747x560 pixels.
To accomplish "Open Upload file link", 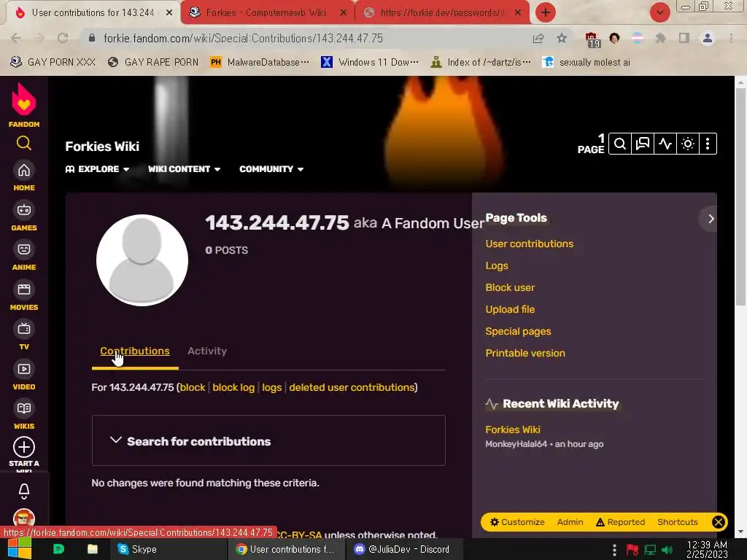I will pos(510,309).
